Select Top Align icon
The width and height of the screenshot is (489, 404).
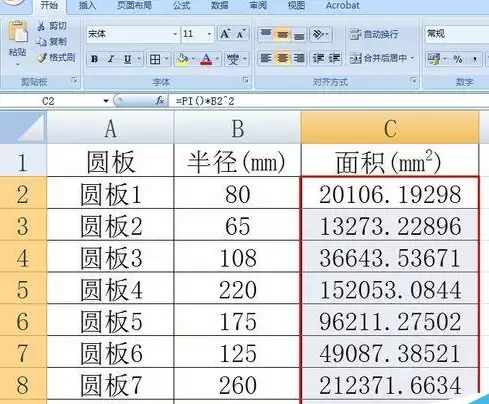point(266,34)
